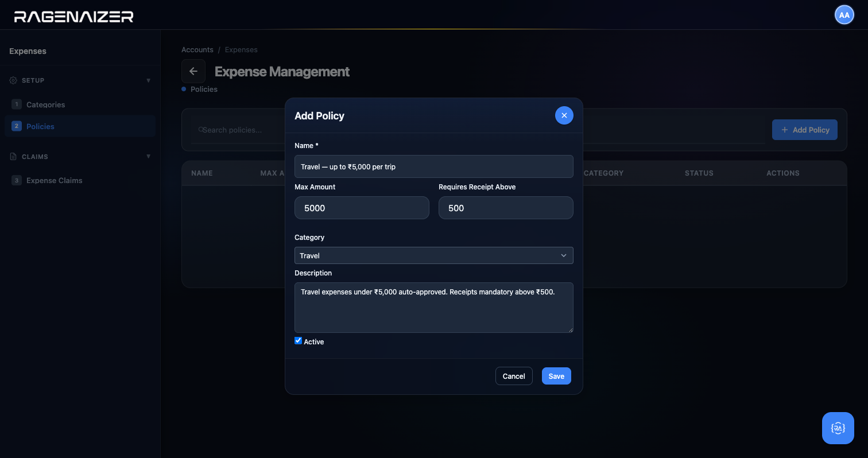Uncheck the Active checkbox
Viewport: 868px width, 458px height.
(298, 341)
